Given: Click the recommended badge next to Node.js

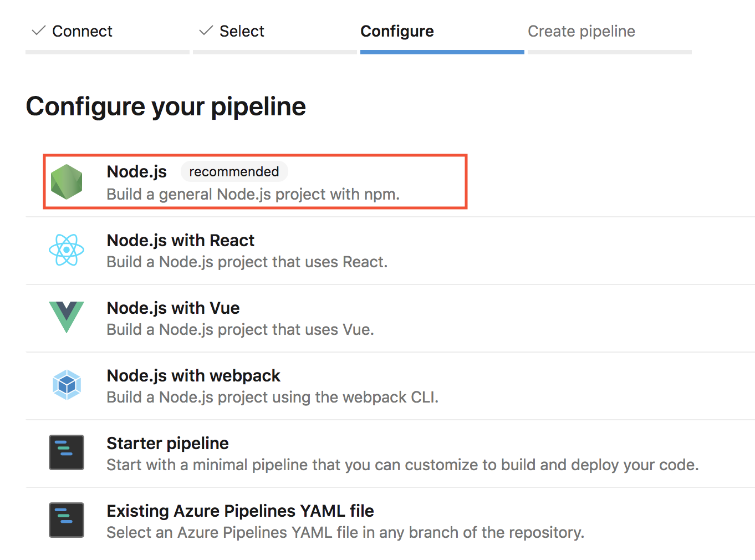Looking at the screenshot, I should (x=234, y=172).
